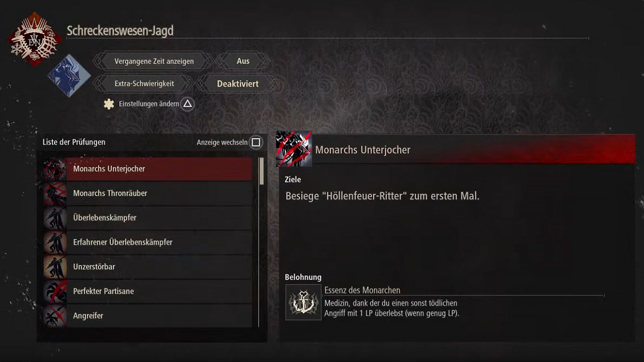Image resolution: width=644 pixels, height=362 pixels.
Task: Click the trial list scrollbar thumb
Action: [x=262, y=171]
